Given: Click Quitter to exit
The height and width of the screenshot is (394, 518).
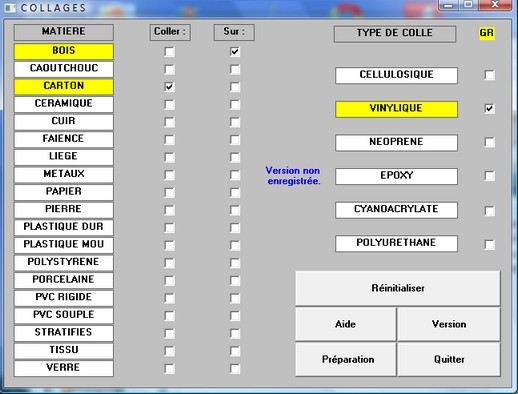Looking at the screenshot, I should click(449, 359).
